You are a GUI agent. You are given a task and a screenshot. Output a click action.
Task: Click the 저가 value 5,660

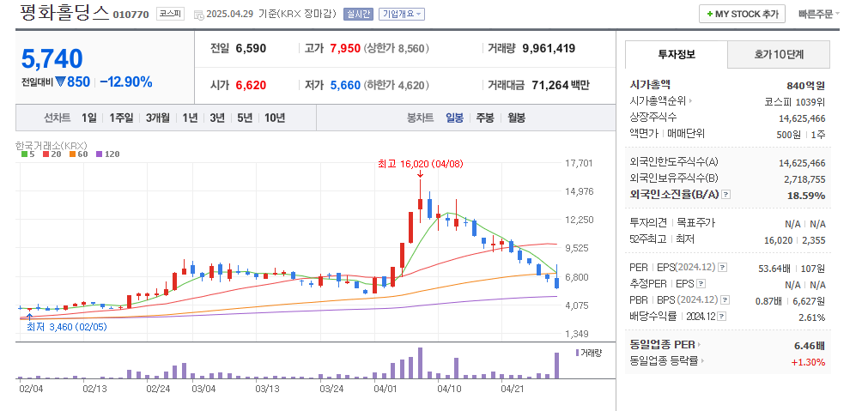pyautogui.click(x=345, y=85)
